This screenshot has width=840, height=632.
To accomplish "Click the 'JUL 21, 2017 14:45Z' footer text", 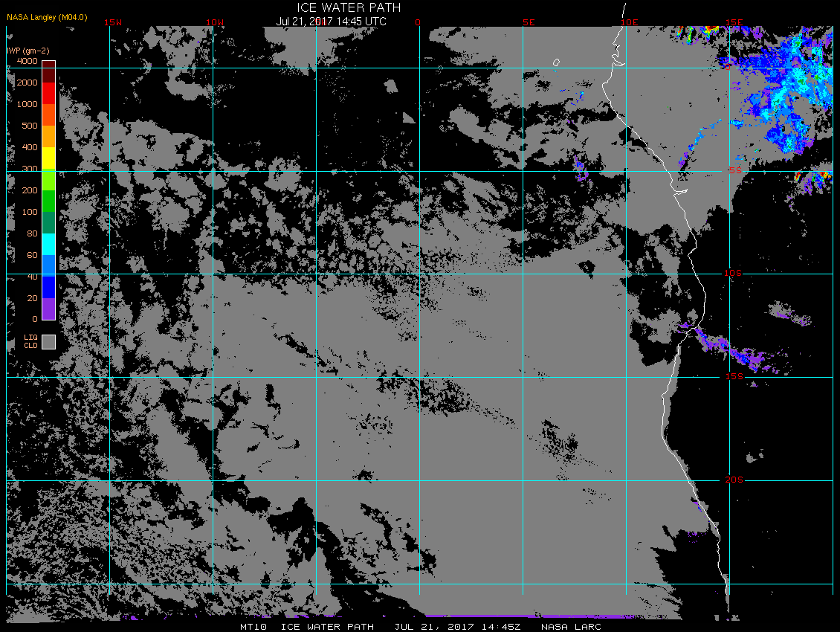I will (457, 627).
